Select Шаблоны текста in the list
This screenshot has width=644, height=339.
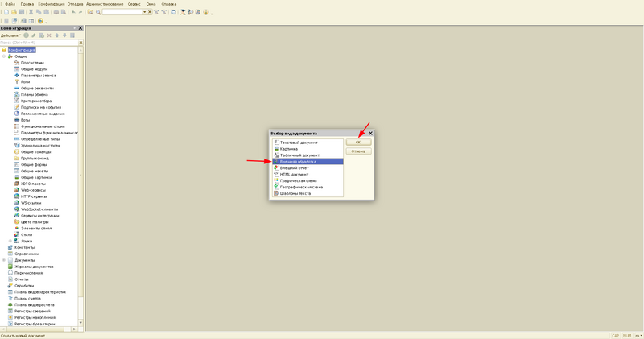308,193
